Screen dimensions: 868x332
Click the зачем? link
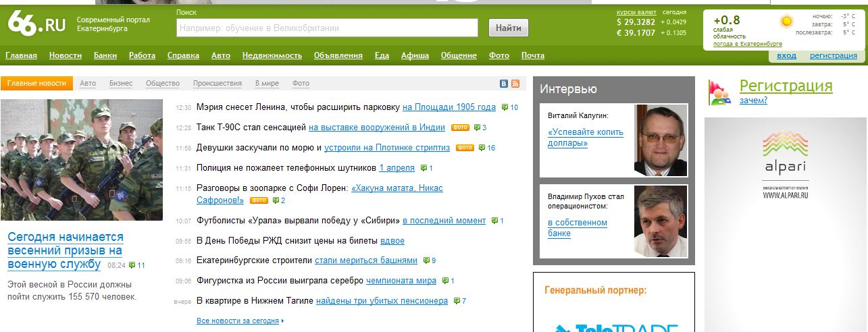[753, 101]
